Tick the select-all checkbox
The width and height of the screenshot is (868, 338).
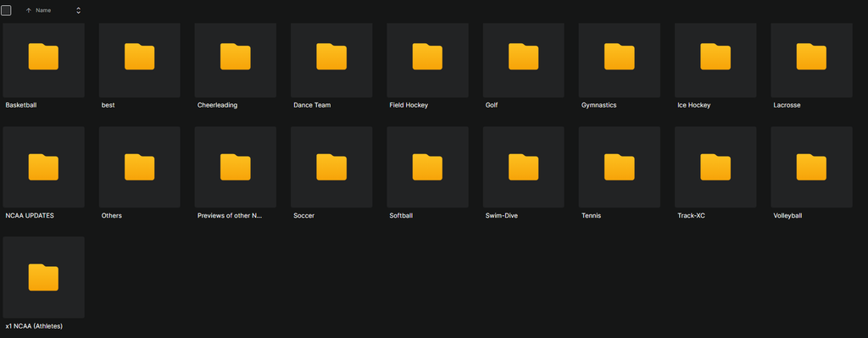click(x=6, y=10)
